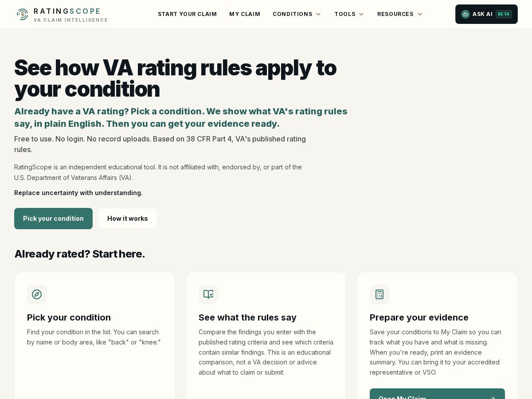The image size is (532, 399).
Task: Click the open book icon on rules card
Action: (208, 294)
